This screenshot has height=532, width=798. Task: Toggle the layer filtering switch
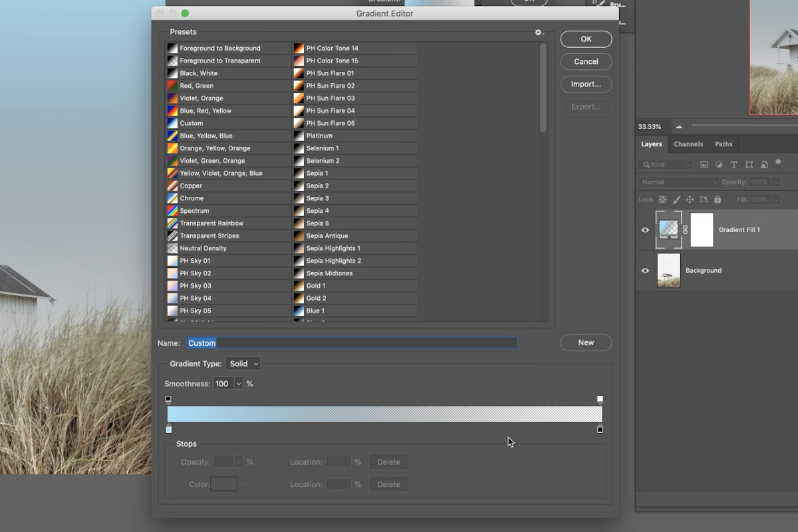778,163
